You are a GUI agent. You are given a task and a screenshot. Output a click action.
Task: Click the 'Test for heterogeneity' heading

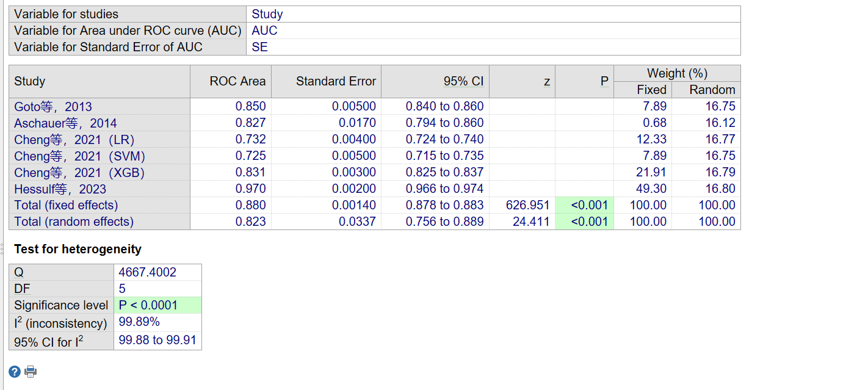tap(78, 249)
